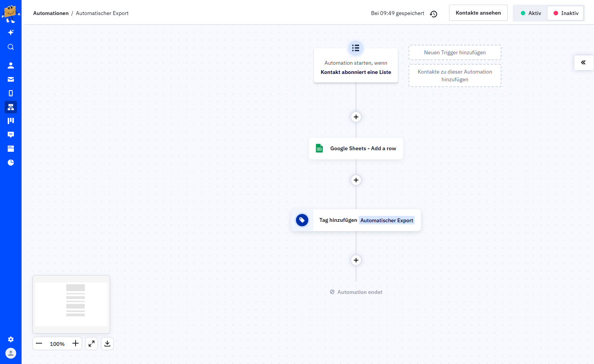
Task: Expand side panel with double chevron
Action: click(x=584, y=62)
